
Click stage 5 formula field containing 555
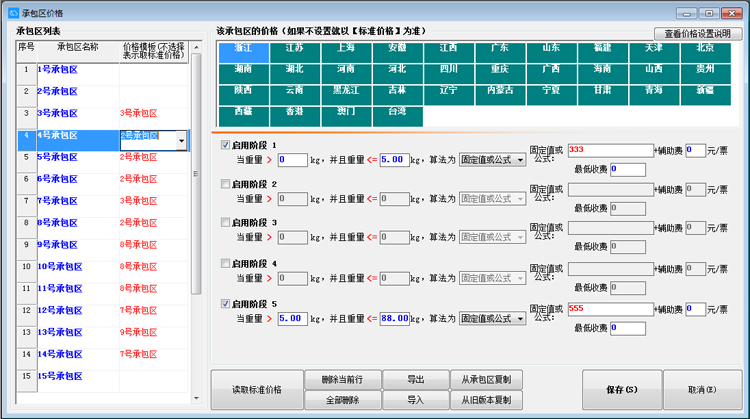point(610,309)
